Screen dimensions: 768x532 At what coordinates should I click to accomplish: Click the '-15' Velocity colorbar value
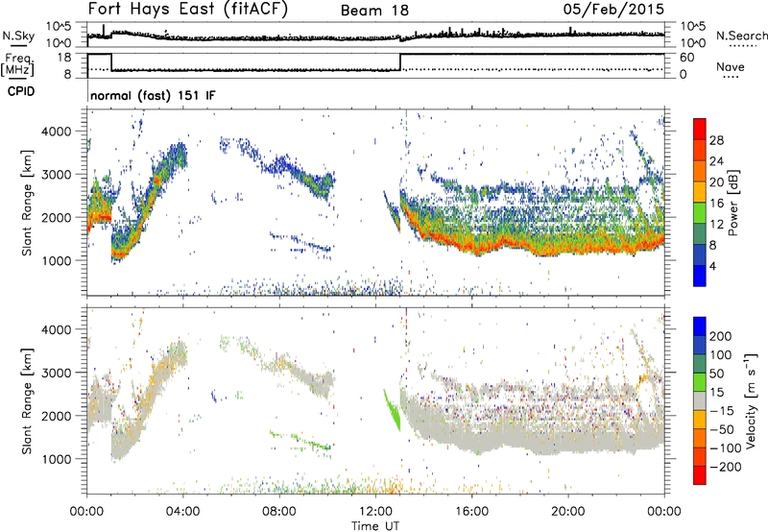(x=722, y=411)
